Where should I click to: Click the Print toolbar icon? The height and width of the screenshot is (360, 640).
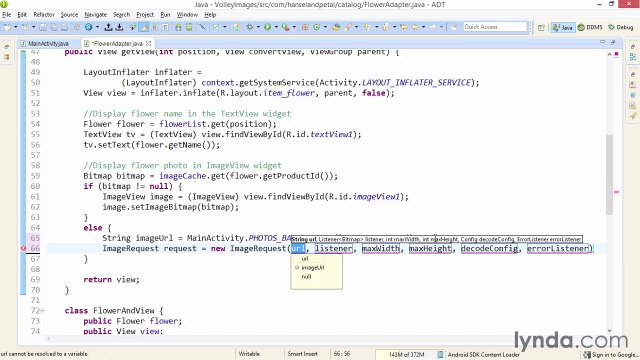[64, 27]
